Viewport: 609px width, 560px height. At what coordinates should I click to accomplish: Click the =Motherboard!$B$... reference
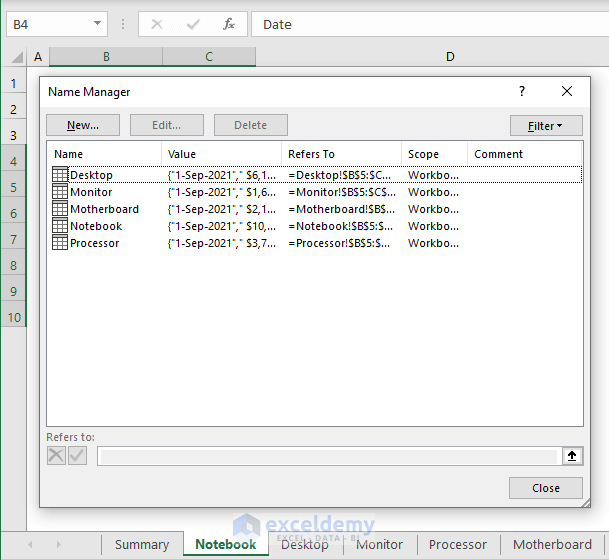coord(341,209)
